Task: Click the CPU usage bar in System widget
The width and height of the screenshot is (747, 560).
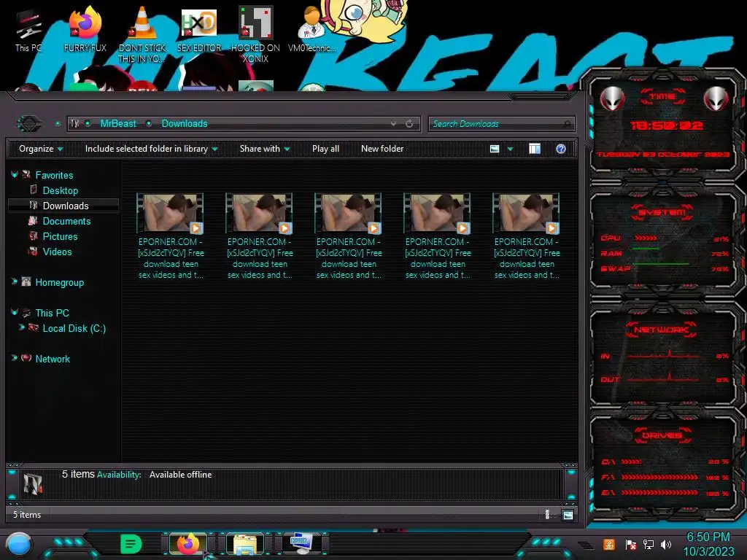Action: pos(646,238)
